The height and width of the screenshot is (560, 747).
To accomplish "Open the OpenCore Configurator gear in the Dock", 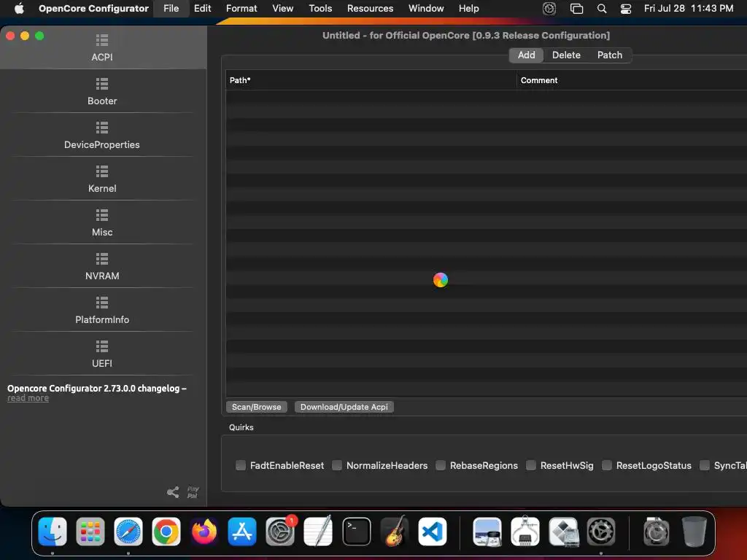I will coord(601,532).
